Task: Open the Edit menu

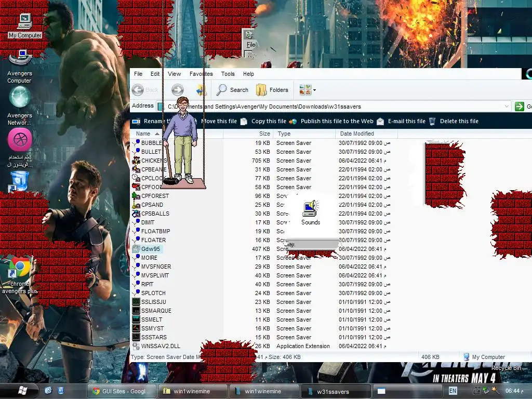Action: (x=155, y=74)
